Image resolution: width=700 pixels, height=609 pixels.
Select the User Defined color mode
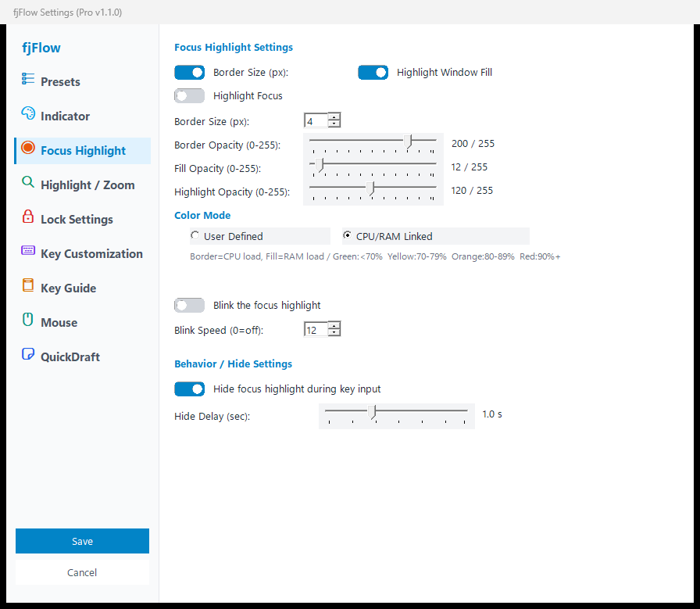(x=260, y=236)
